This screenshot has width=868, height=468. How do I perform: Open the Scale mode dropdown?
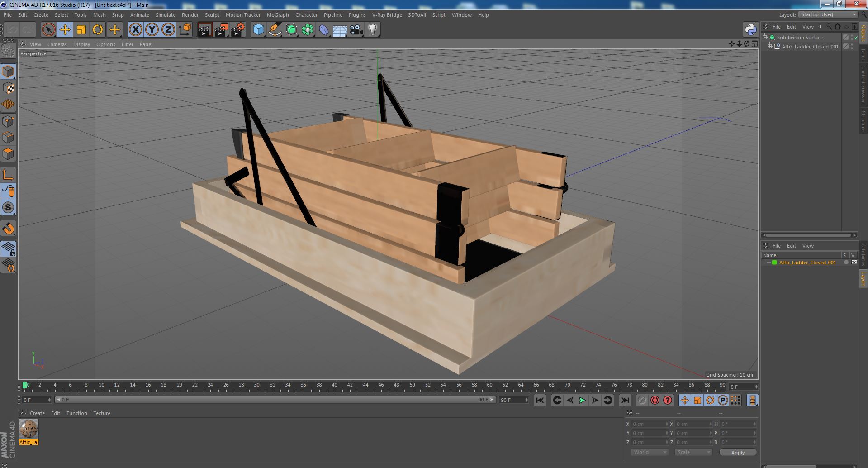tap(693, 452)
